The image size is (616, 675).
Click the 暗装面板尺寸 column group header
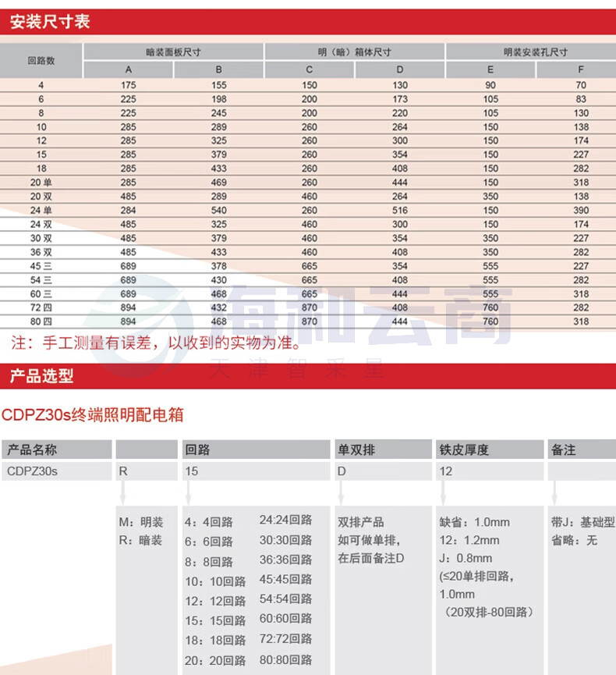click(173, 52)
